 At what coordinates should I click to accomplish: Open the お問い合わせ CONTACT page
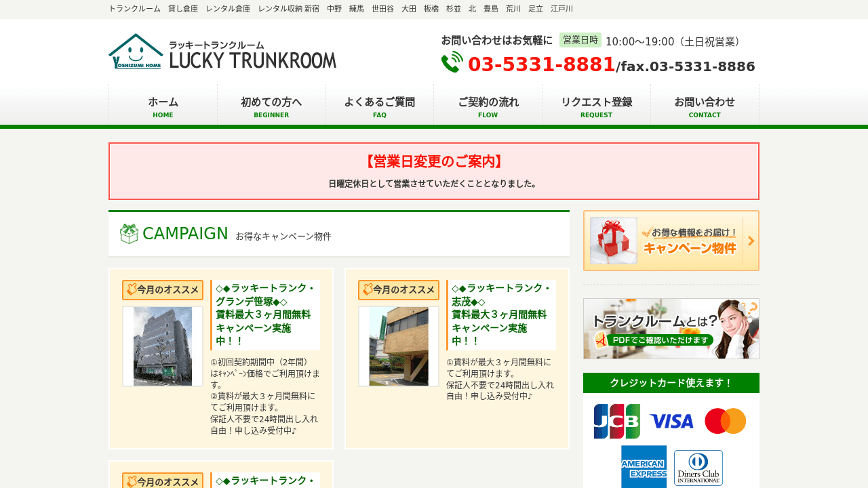click(x=705, y=105)
